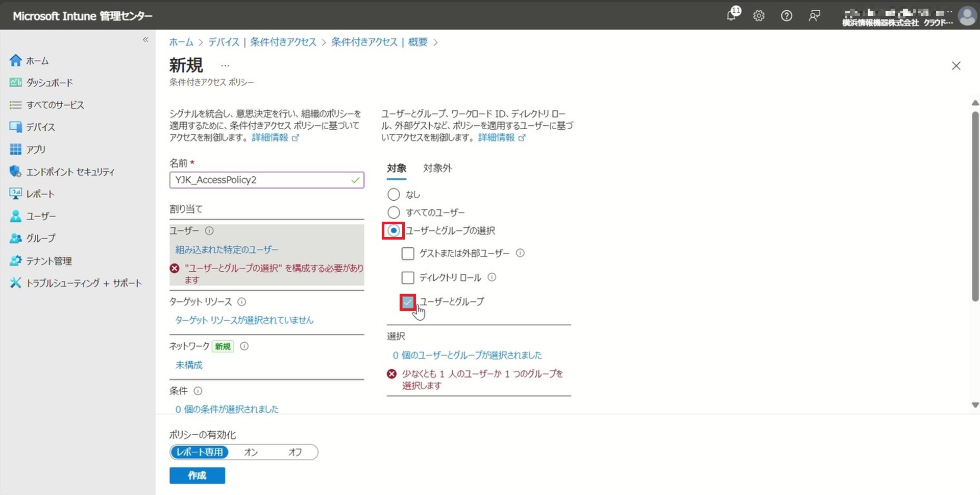Click the info icon next to ユーザー
The width and height of the screenshot is (980, 495).
click(x=209, y=231)
